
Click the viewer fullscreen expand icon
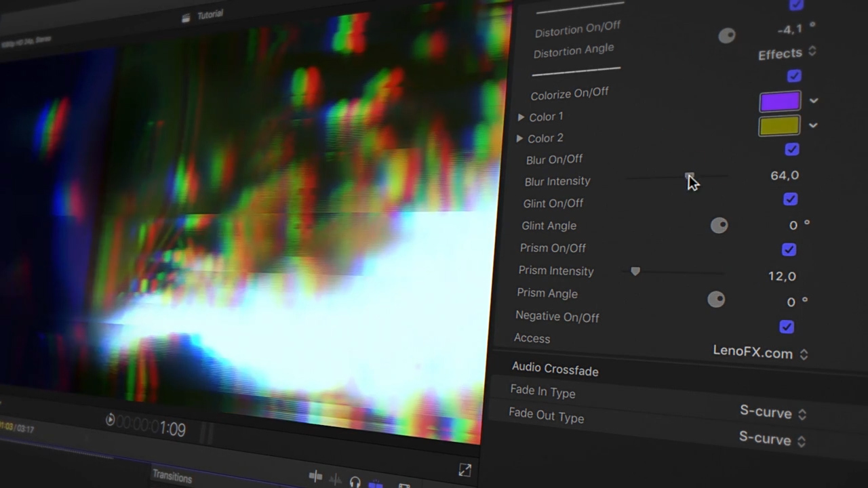coord(465,470)
